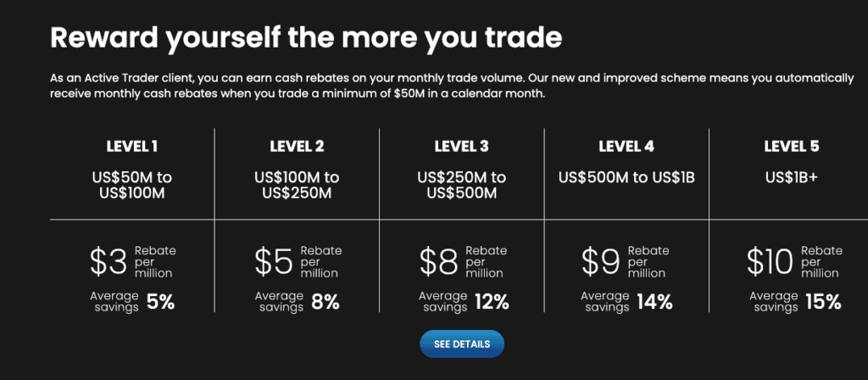Viewport: 868px width, 380px height.
Task: Click the $9 rebate amount
Action: [601, 261]
